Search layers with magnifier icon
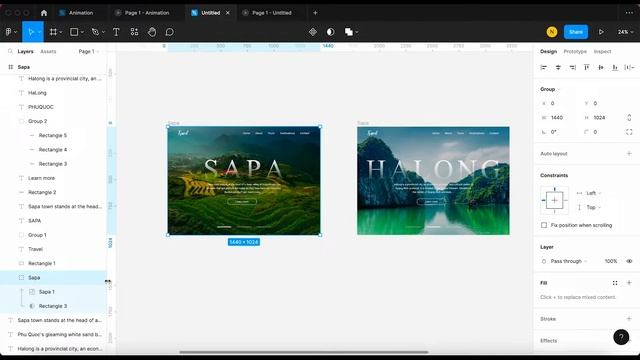This screenshot has height=360, width=640. pyautogui.click(x=10, y=51)
